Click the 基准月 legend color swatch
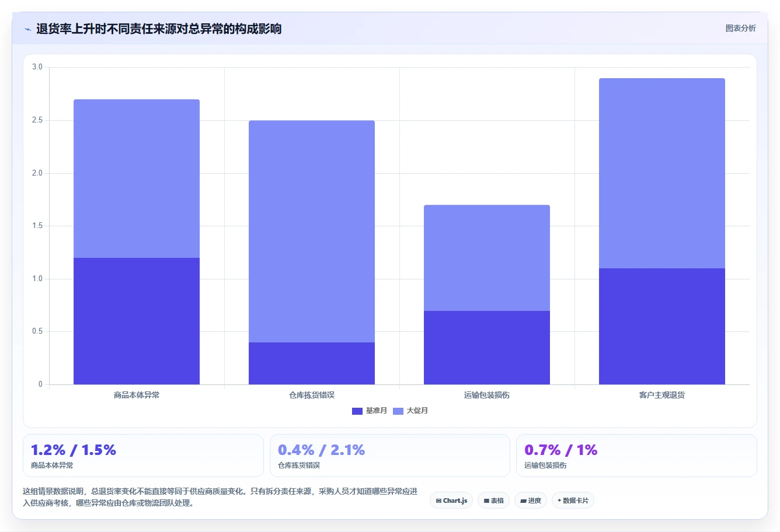The width and height of the screenshot is (780, 532). tap(357, 411)
